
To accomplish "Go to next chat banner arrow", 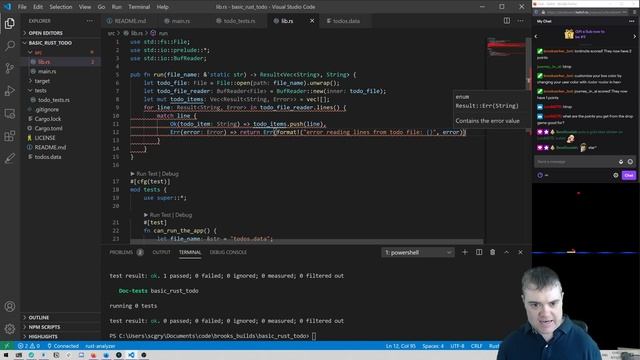I will tap(634, 36).
